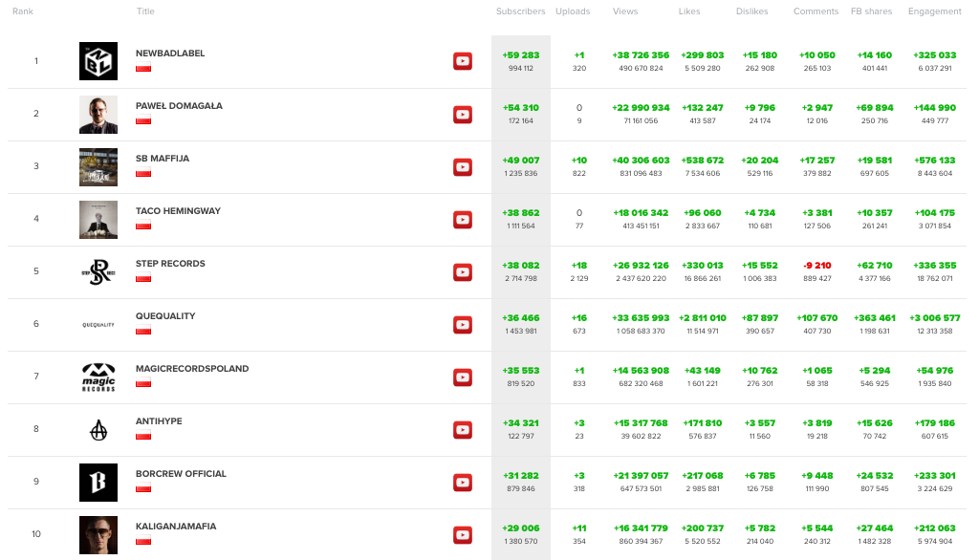Open Taco Hemingway's YouTube icon
The width and height of the screenshot is (979, 560).
[463, 220]
